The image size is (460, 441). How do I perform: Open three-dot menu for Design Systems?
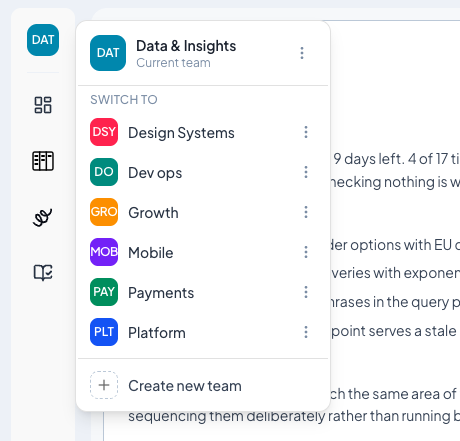tap(306, 132)
